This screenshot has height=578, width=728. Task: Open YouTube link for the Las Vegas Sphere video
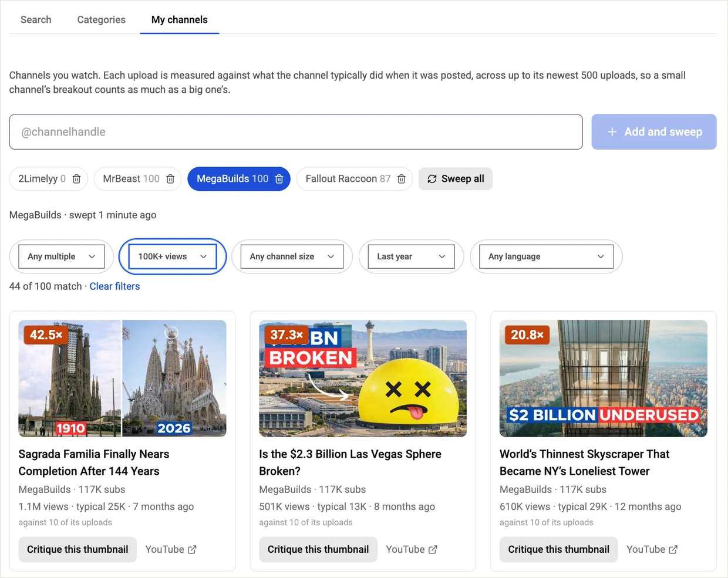tap(412, 549)
